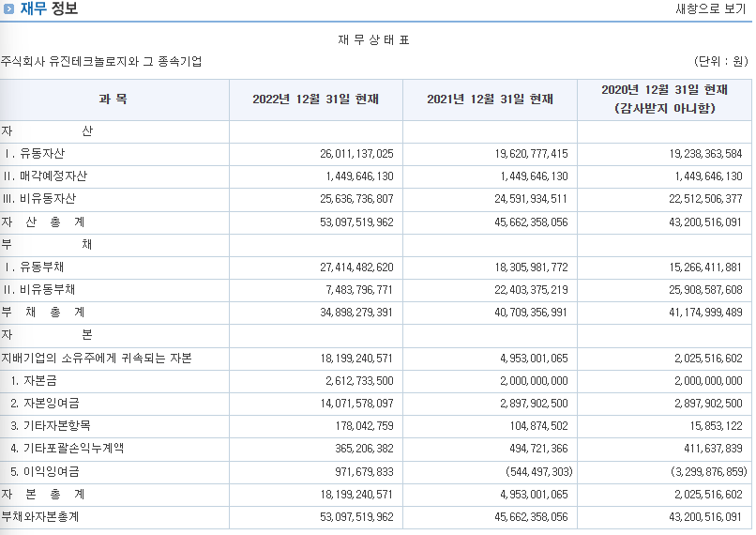This screenshot has width=756, height=535.
Task: Select value 40,709,356,991 in 2021 column
Action: [x=531, y=313]
